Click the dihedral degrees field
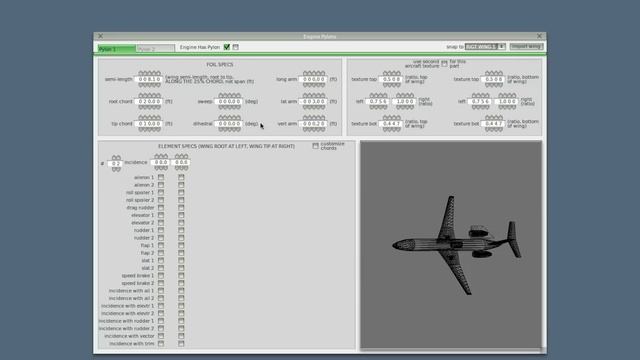640x360 pixels. pos(229,124)
